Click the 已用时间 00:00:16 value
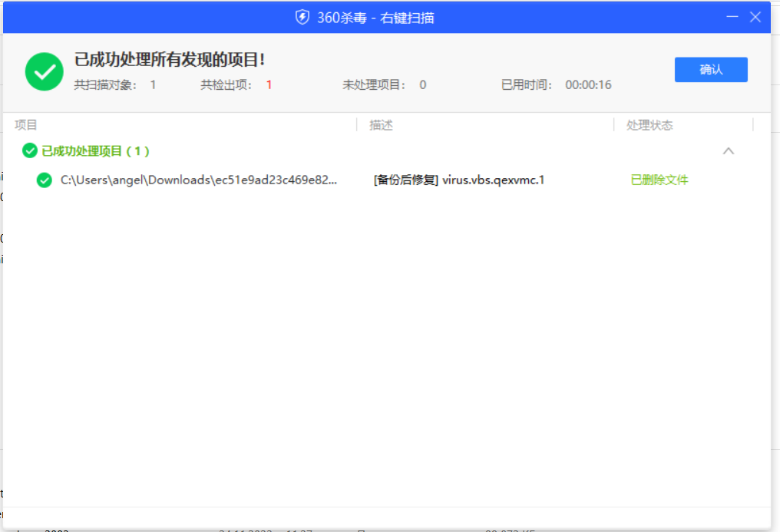780x532 pixels. pos(588,85)
